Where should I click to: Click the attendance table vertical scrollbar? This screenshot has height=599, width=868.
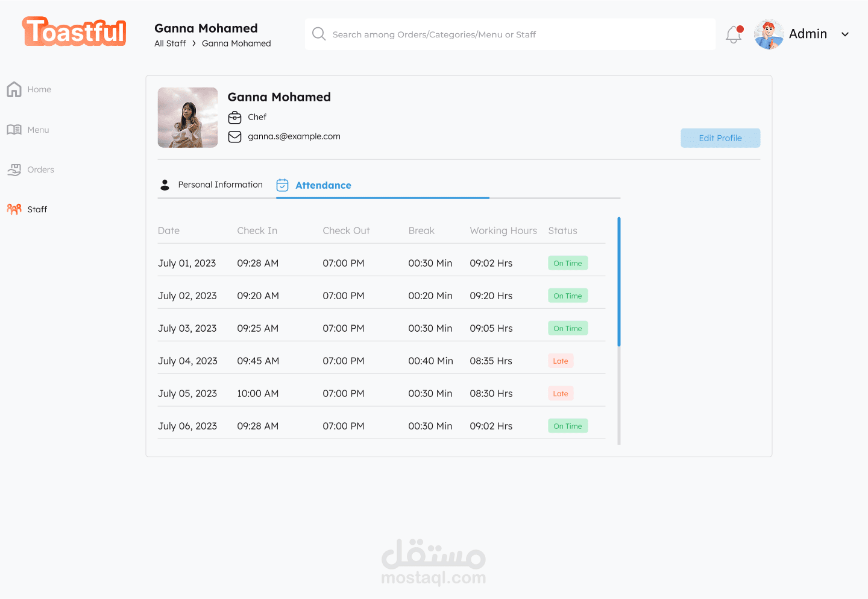click(x=619, y=282)
